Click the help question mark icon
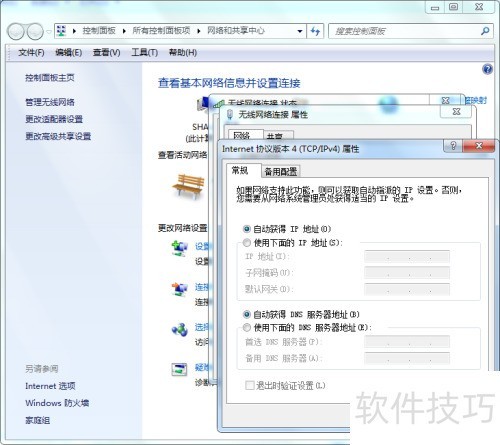Screen dimensions: 500x445 (487, 69)
